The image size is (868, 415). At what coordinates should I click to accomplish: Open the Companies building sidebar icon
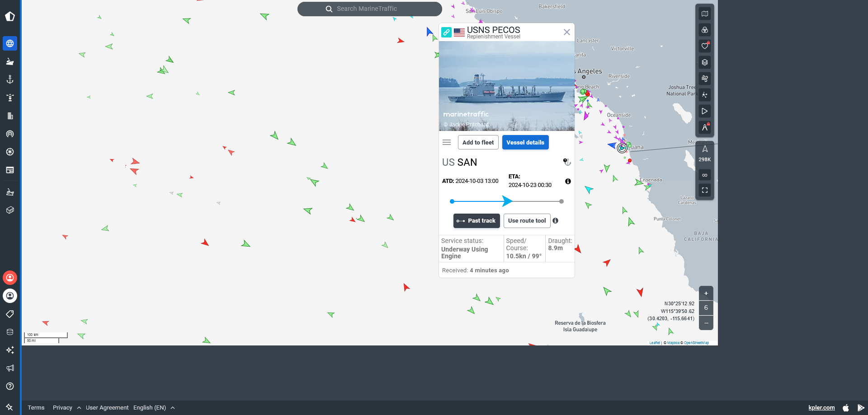(x=10, y=116)
